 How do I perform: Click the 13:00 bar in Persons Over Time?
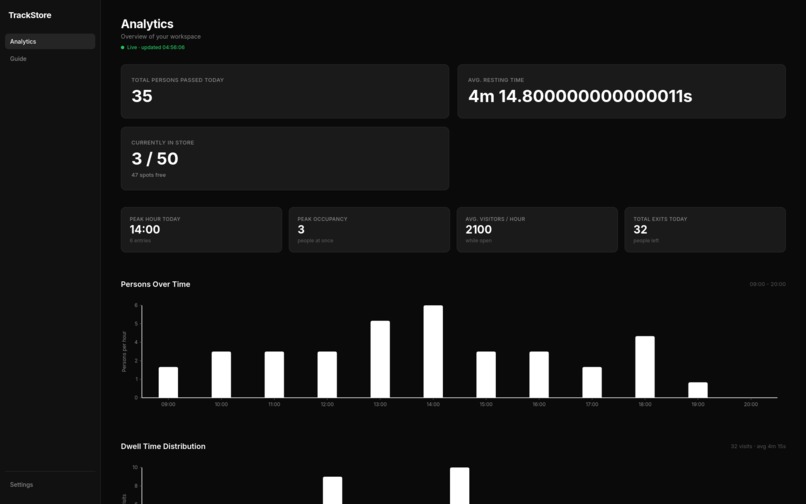[x=380, y=359]
